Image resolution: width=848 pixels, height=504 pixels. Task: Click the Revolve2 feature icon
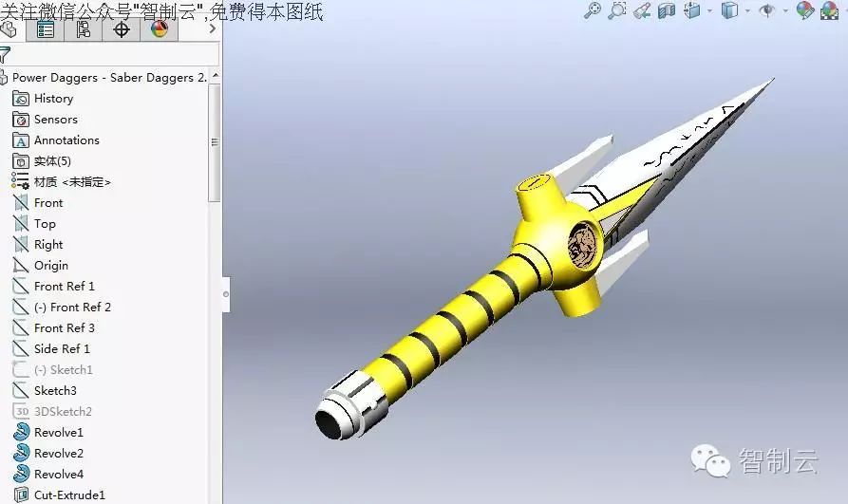coord(21,453)
